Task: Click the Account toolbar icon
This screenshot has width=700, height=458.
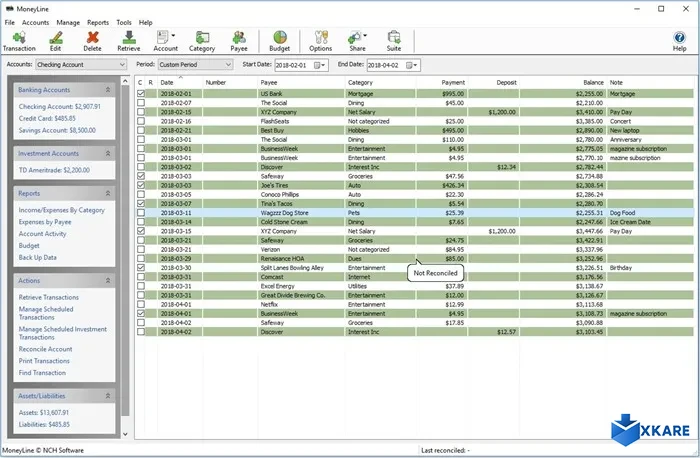Action: click(x=163, y=37)
